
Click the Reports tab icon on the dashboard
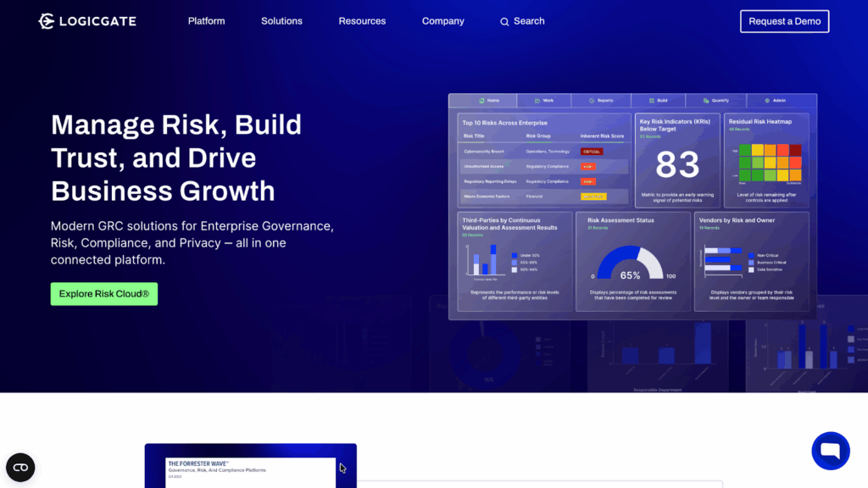coord(593,99)
